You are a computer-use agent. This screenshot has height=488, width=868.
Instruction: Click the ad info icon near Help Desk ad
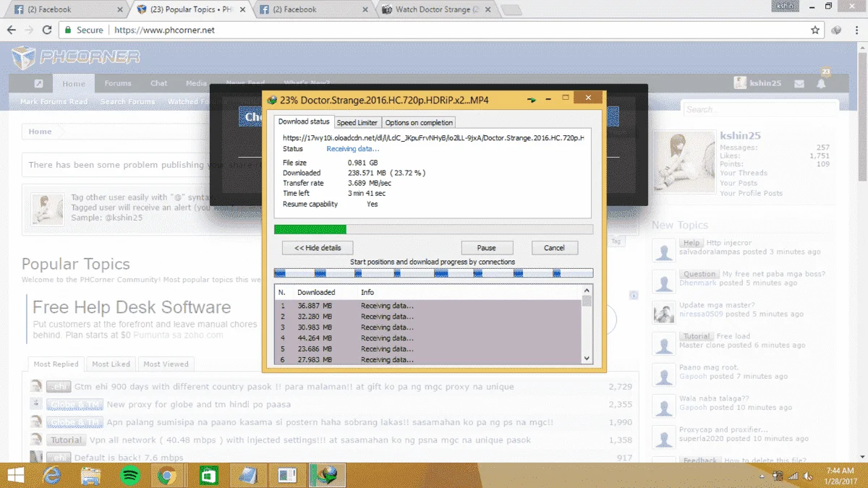coord(634,295)
